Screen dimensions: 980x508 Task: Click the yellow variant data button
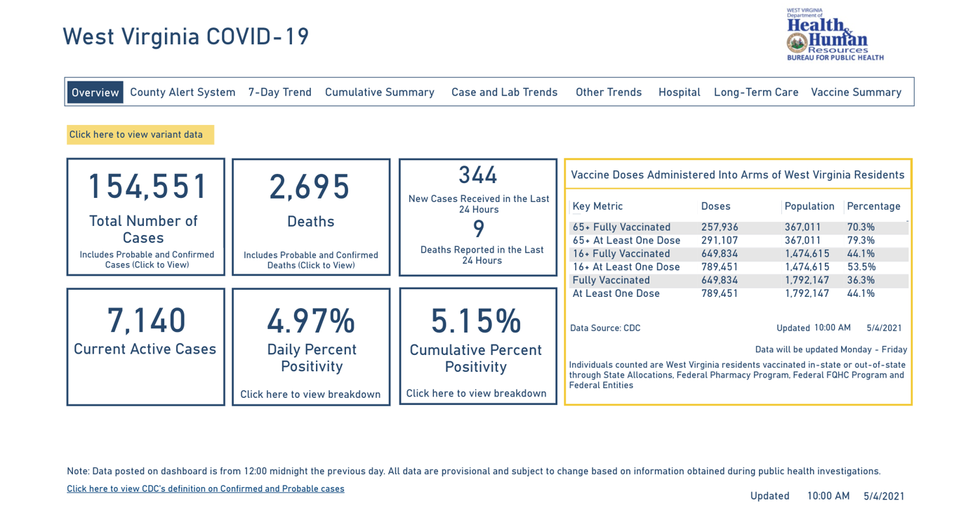point(140,135)
